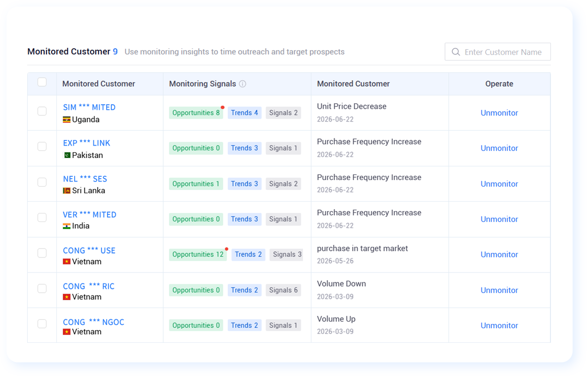The width and height of the screenshot is (588, 378).
Task: Open customer CONG *** USE
Action: tap(89, 250)
